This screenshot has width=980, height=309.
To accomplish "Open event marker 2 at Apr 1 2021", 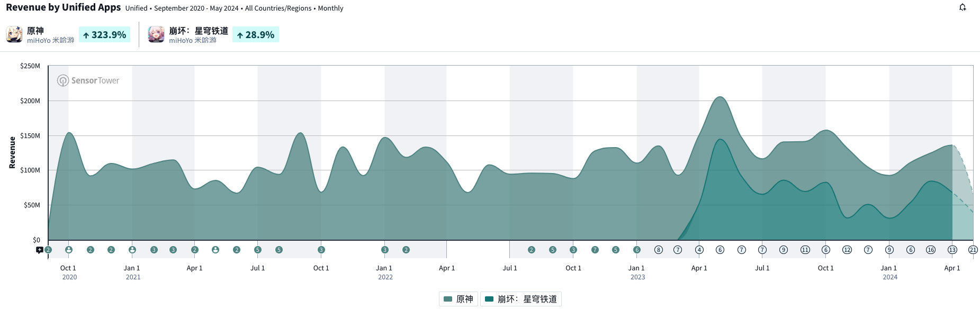I will coord(195,250).
